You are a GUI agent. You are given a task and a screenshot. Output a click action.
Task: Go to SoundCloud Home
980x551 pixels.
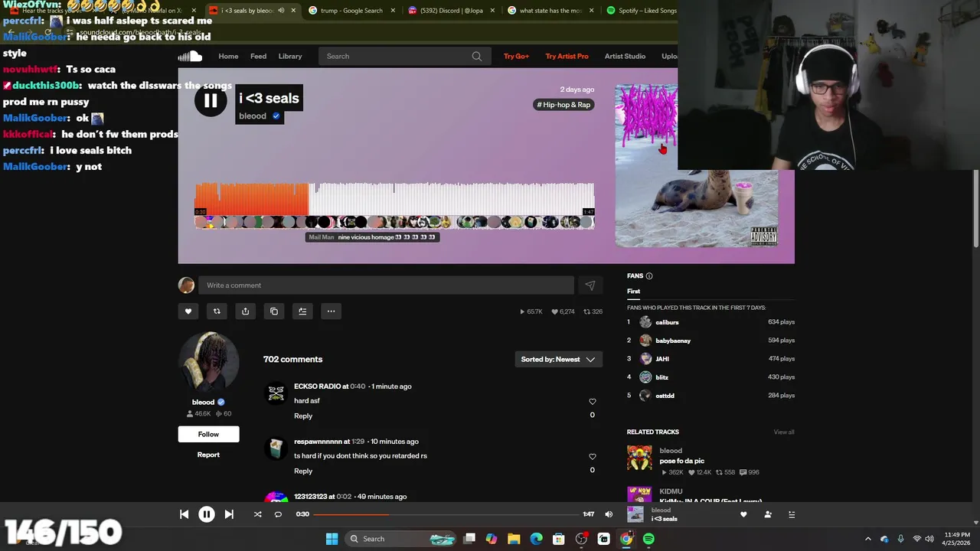click(x=228, y=56)
